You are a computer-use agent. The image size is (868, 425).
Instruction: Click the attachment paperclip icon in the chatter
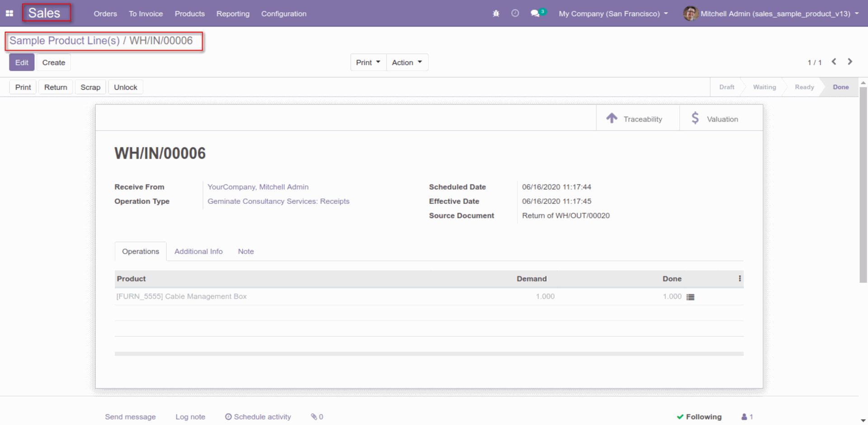316,416
